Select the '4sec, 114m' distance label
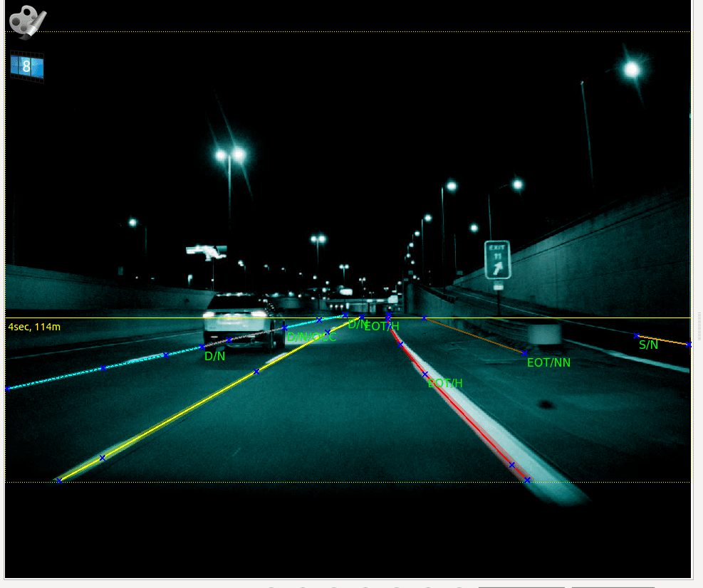The height and width of the screenshot is (588, 703). 34,327
